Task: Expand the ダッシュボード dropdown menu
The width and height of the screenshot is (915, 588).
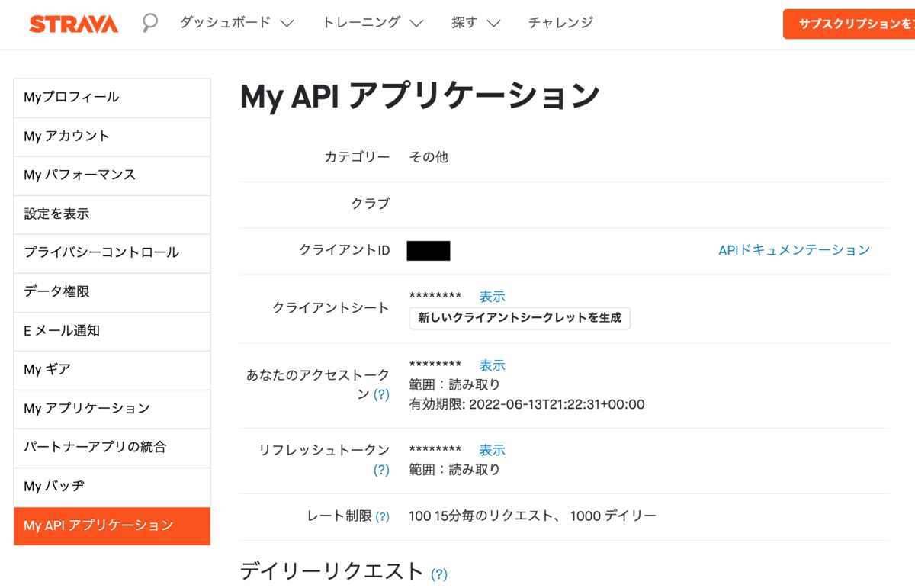Action: [236, 23]
